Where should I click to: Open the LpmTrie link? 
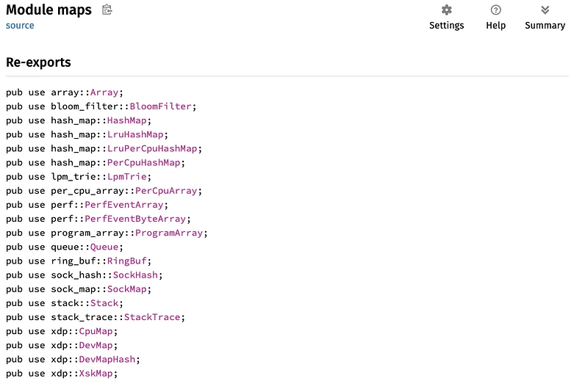click(x=126, y=177)
